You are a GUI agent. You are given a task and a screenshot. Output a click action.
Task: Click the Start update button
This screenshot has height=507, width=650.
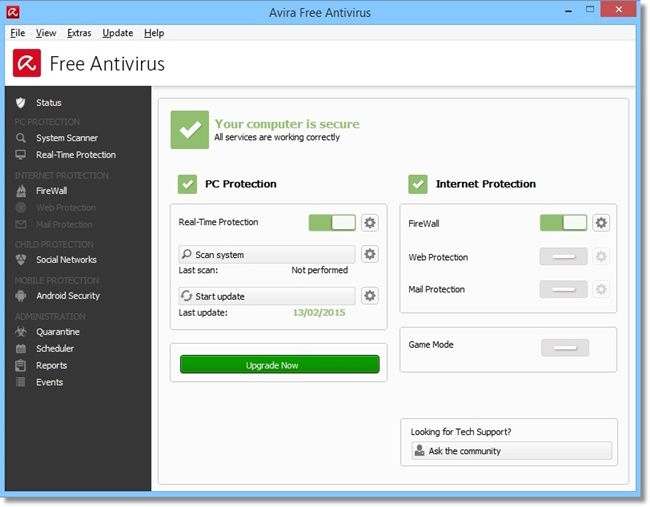[x=267, y=296]
